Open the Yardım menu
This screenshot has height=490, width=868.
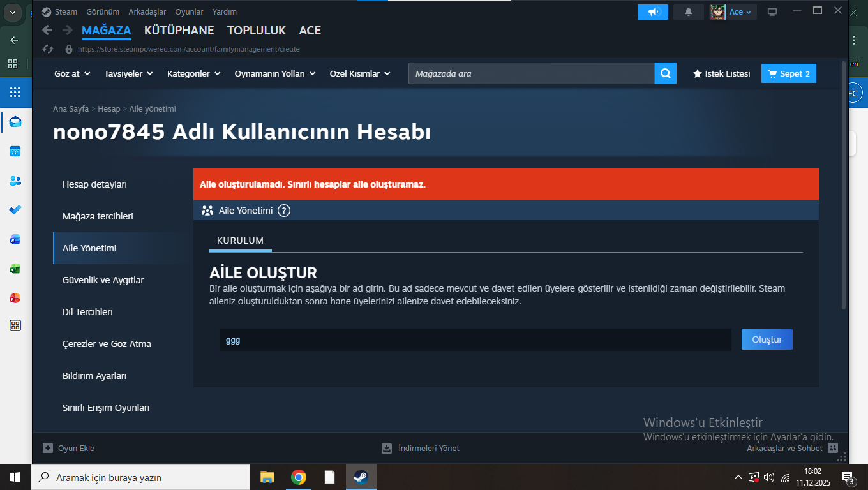225,12
